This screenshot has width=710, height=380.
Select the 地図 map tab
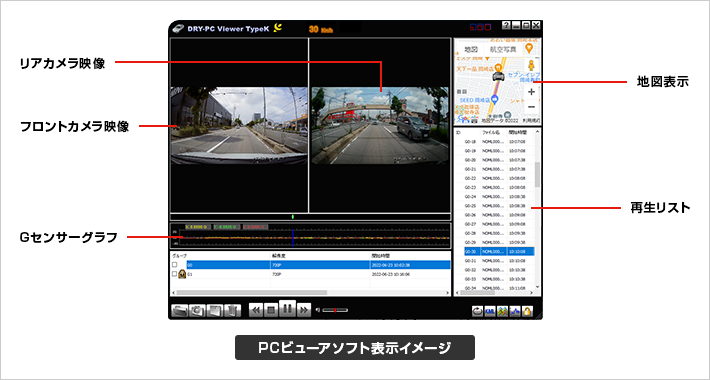pos(471,49)
